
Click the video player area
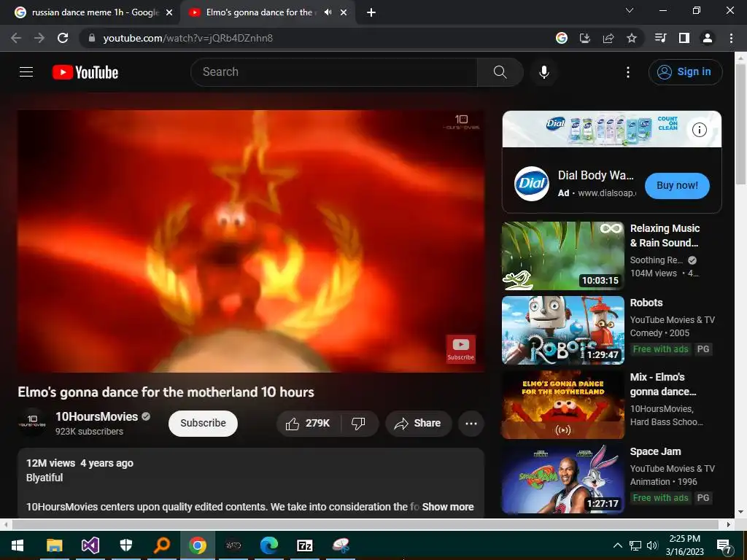[x=251, y=241]
